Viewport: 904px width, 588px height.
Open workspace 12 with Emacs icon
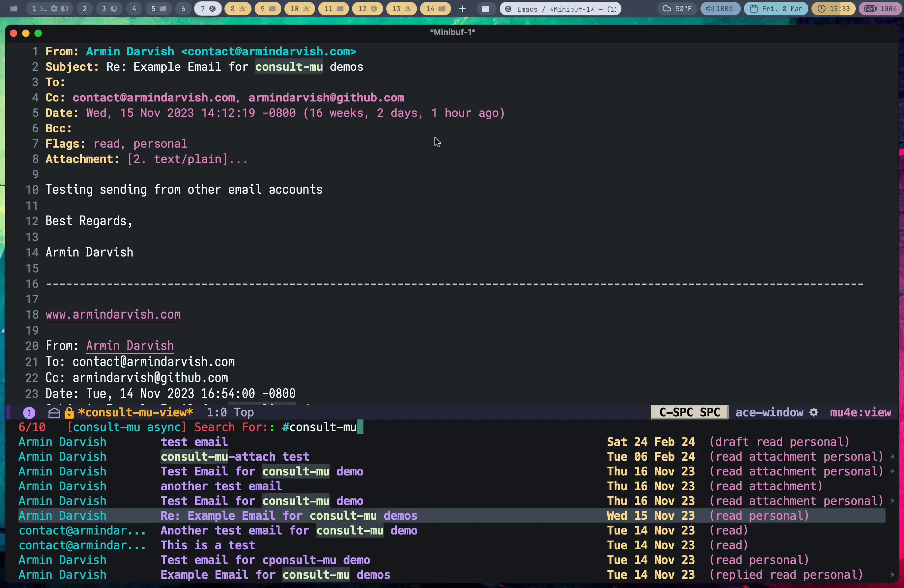[x=367, y=8]
